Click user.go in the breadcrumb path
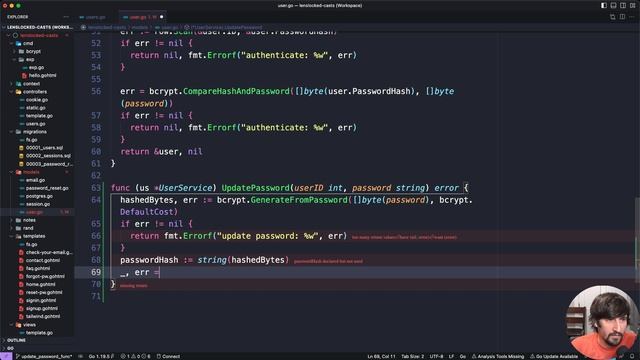The width and height of the screenshot is (640, 360). (x=169, y=27)
